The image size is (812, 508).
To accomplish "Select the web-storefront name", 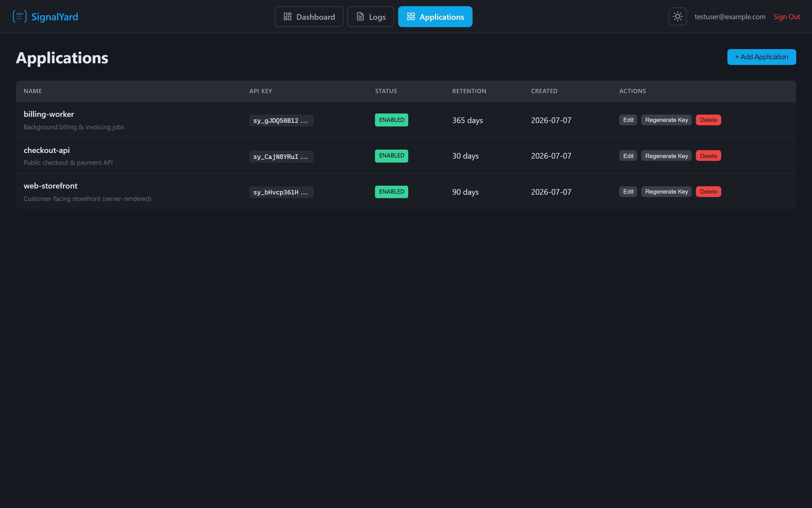I will (50, 186).
